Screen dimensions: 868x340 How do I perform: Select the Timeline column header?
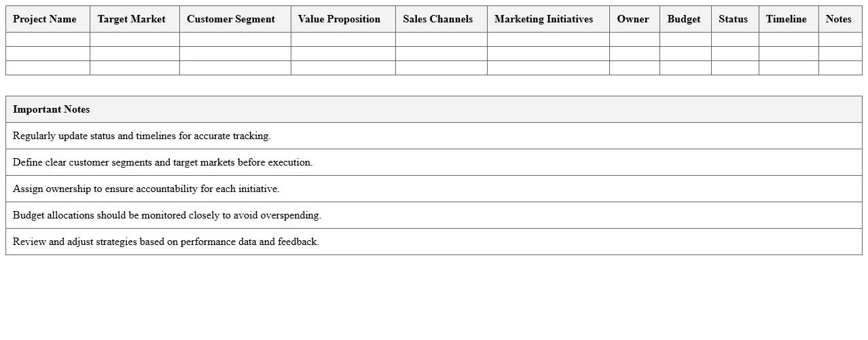click(786, 19)
